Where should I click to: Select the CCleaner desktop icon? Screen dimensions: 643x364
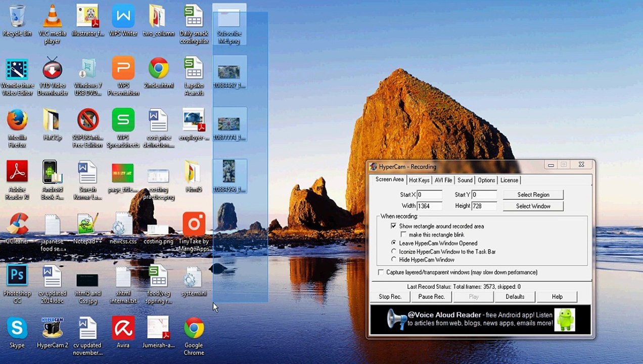17,229
